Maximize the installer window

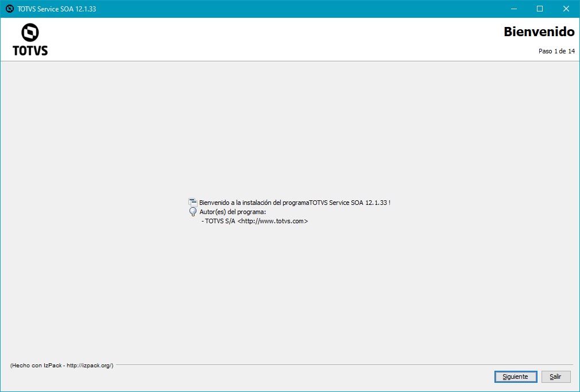click(540, 9)
